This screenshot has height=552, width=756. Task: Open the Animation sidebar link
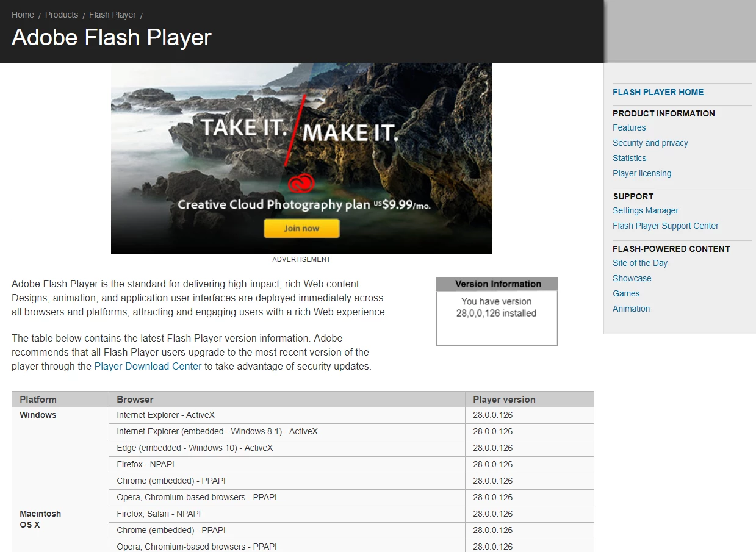[x=631, y=309]
